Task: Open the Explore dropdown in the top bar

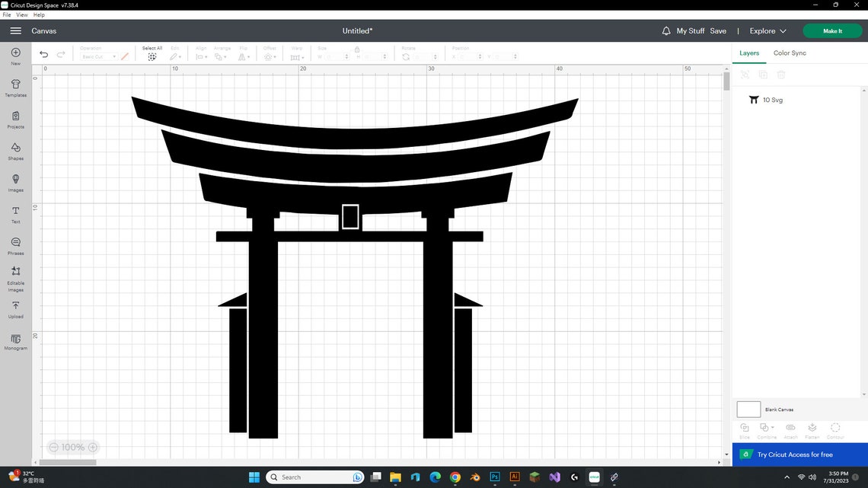Action: pyautogui.click(x=766, y=31)
